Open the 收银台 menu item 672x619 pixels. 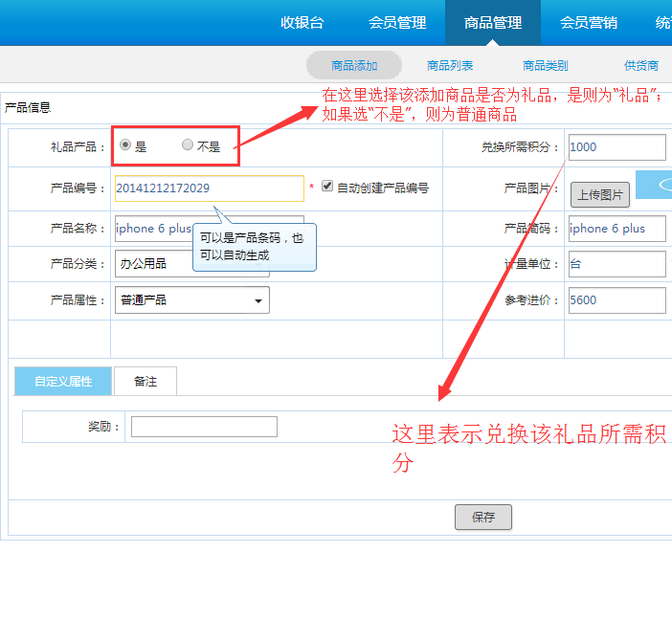pos(302,23)
